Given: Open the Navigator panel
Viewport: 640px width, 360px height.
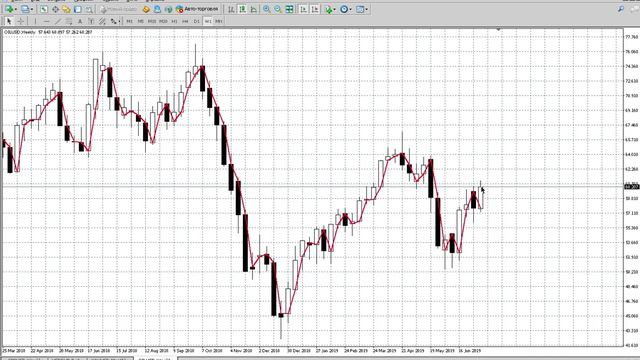Looking at the screenshot, I should click(66, 9).
